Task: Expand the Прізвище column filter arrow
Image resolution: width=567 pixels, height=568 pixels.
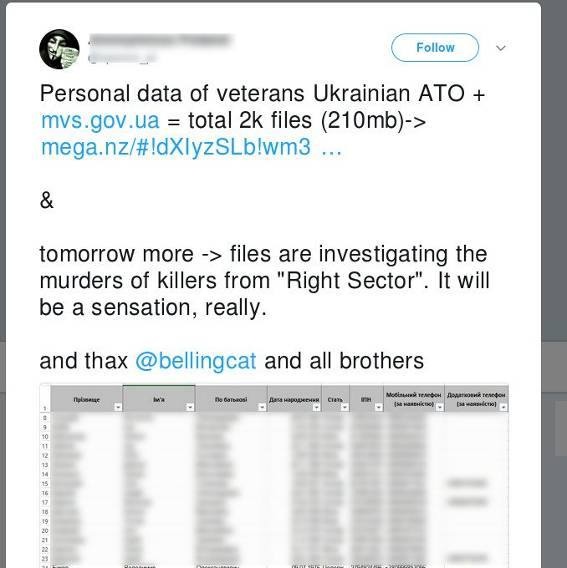Action: point(118,407)
